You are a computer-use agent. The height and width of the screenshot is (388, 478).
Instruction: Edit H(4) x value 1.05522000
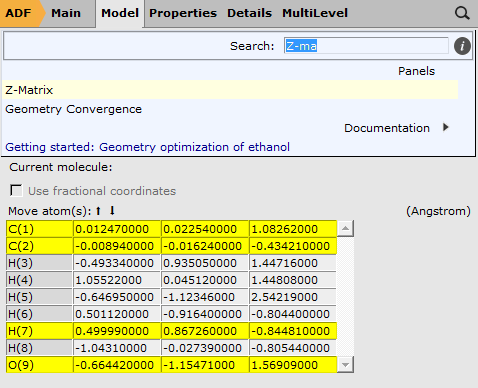[x=117, y=280]
